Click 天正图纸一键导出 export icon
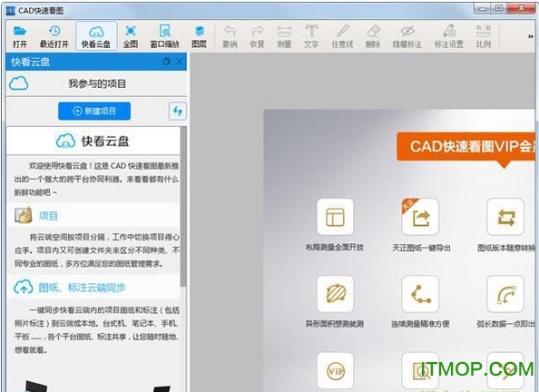Image resolution: width=539 pixels, height=392 pixels. (420, 217)
